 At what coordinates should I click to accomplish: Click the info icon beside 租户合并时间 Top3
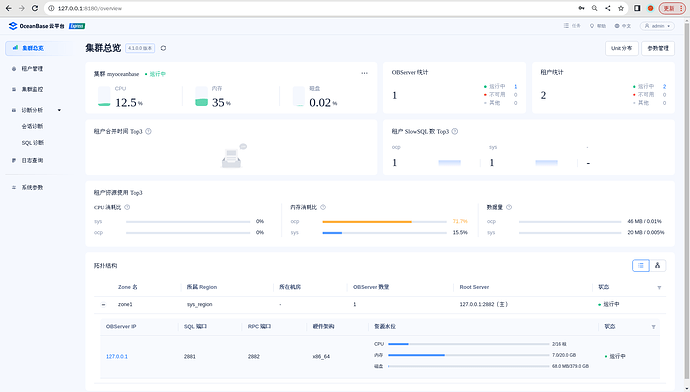coord(148,131)
